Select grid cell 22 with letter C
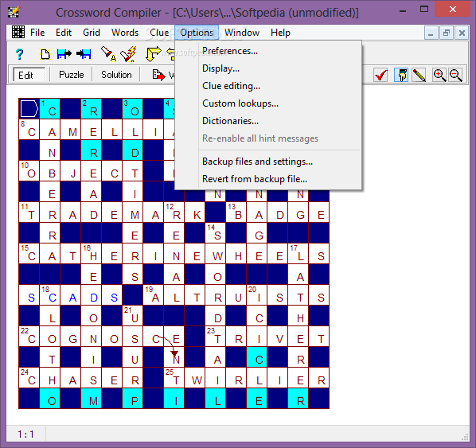The width and height of the screenshot is (476, 448). (x=29, y=336)
